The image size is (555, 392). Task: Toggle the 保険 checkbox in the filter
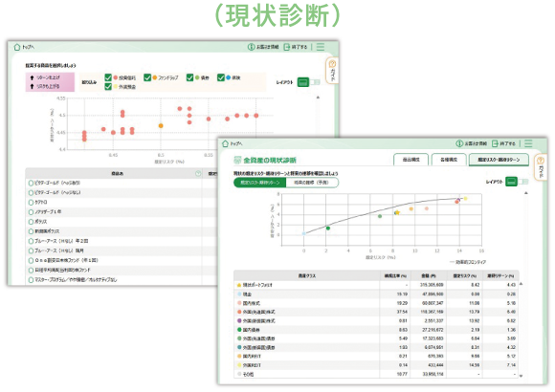tap(220, 77)
